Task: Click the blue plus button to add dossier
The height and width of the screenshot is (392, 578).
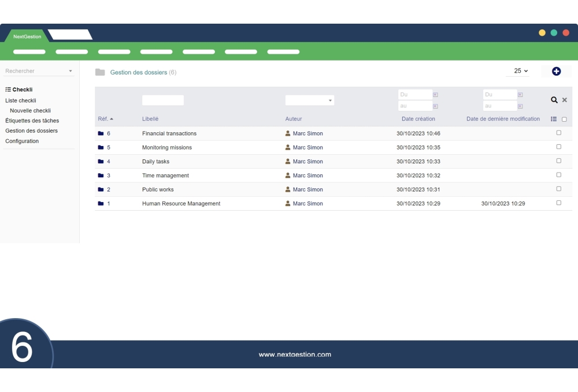Action: point(556,70)
